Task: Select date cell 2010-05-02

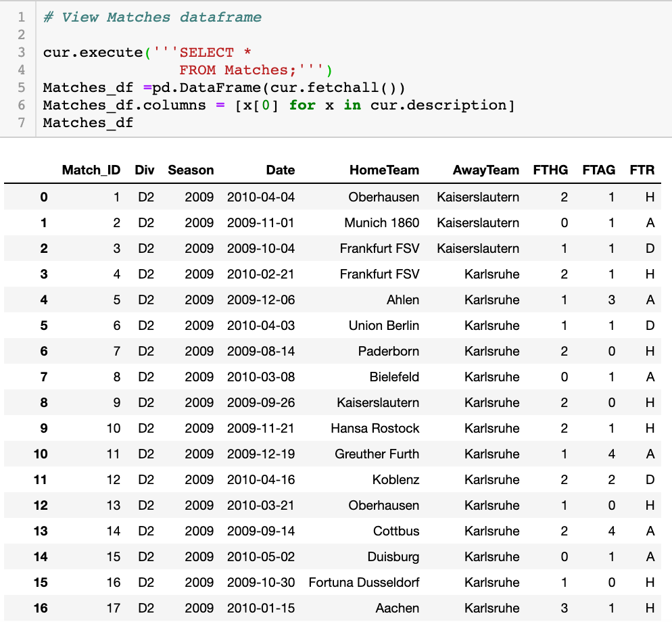Action: (261, 557)
